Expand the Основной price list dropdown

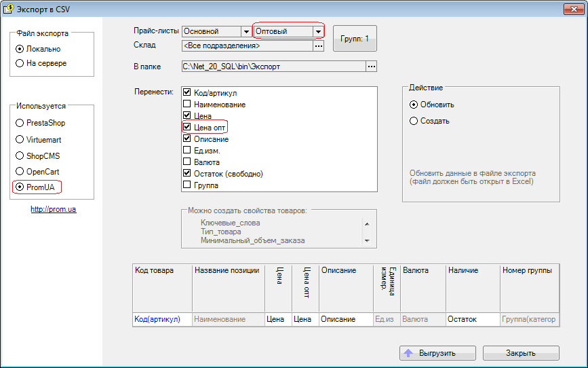pyautogui.click(x=246, y=31)
